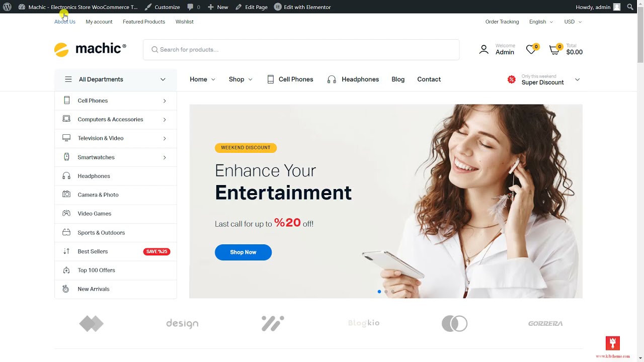Viewport: 644px width, 362px height.
Task: Open the shopping cart icon
Action: [554, 50]
